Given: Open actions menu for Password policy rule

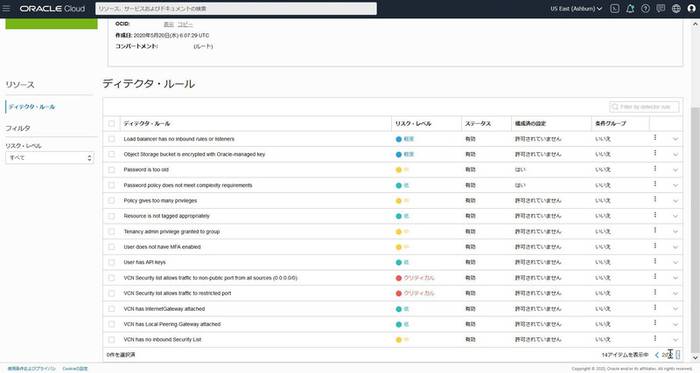Looking at the screenshot, I should (655, 184).
